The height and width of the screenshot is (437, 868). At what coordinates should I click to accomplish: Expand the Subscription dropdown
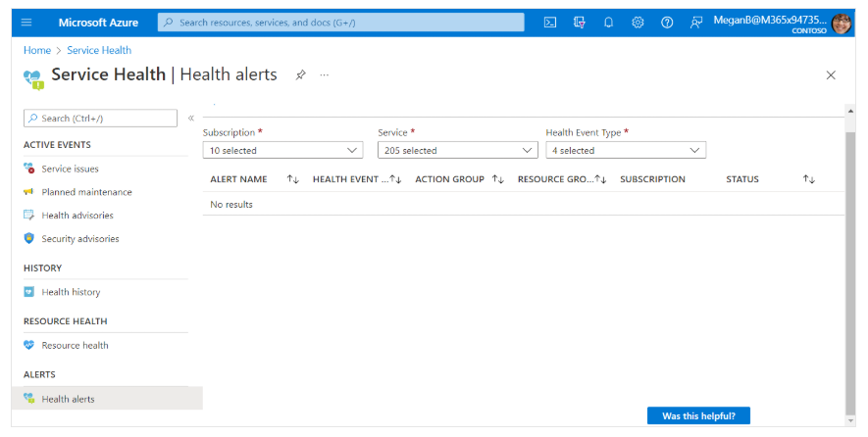[282, 151]
